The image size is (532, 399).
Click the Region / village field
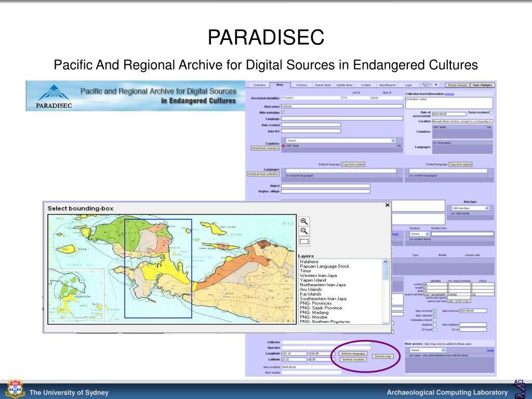coord(326,191)
